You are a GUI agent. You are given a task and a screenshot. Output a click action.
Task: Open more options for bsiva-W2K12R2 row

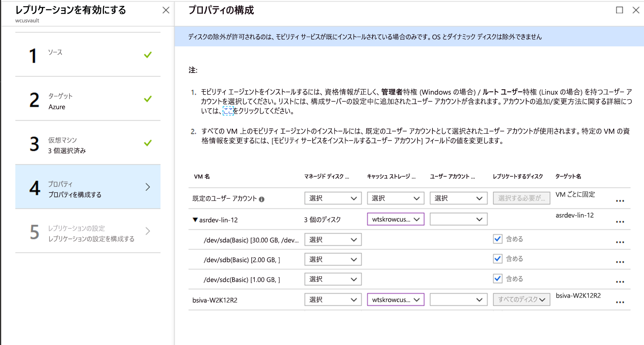click(620, 302)
